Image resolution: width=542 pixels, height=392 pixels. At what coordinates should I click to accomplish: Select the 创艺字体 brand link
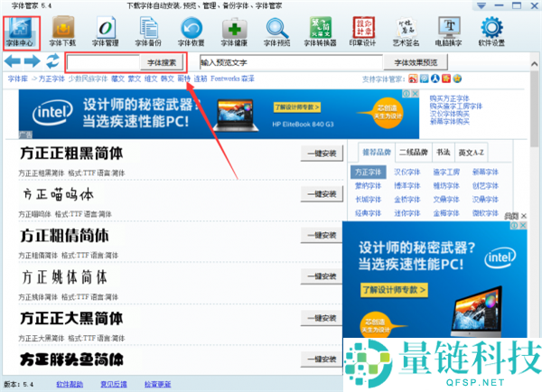coord(485,186)
